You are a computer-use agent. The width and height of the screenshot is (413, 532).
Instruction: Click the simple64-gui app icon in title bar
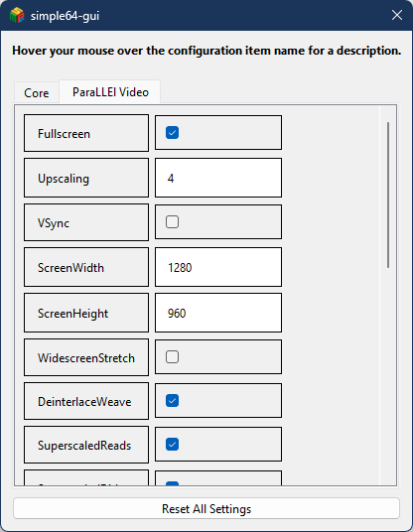[x=17, y=15]
